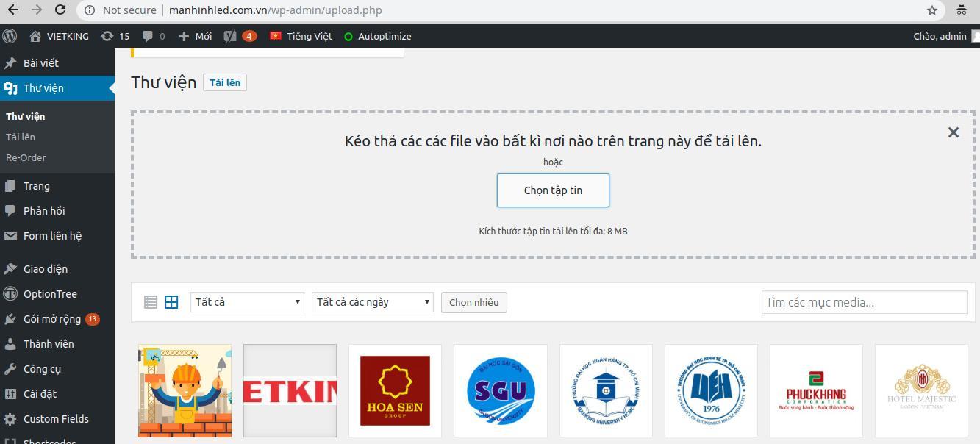This screenshot has width=980, height=444.
Task: Select the Banking University logo thumbnail
Action: [606, 391]
